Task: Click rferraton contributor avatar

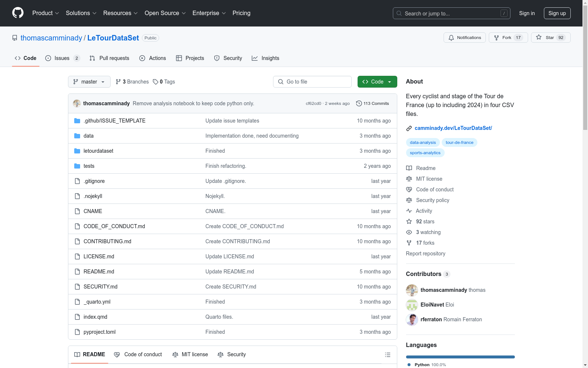Action: click(x=412, y=319)
